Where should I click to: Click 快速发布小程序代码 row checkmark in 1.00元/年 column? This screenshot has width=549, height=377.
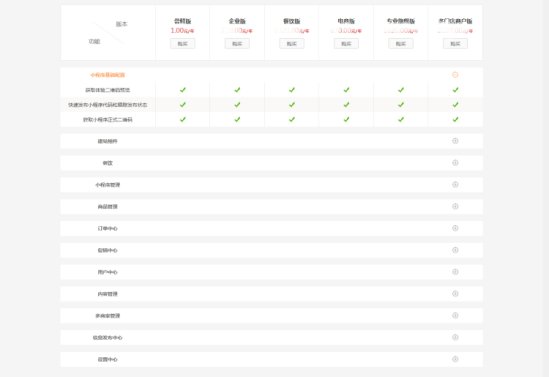pyautogui.click(x=182, y=105)
